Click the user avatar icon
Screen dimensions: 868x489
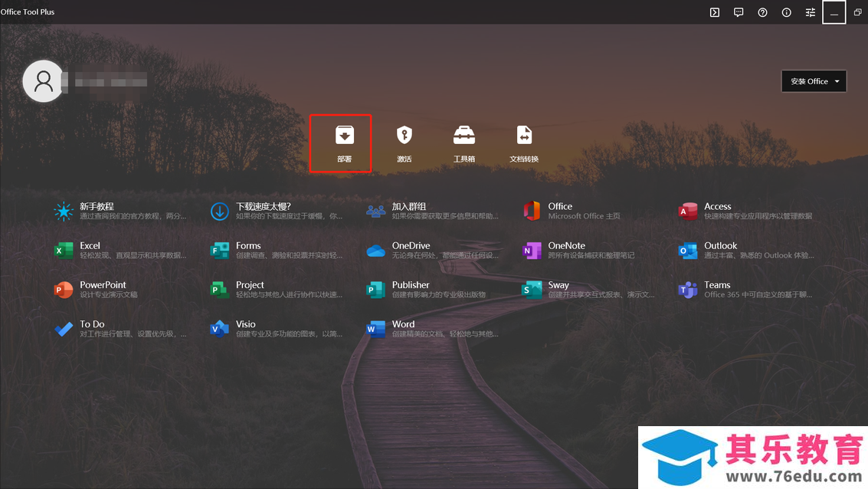(43, 81)
